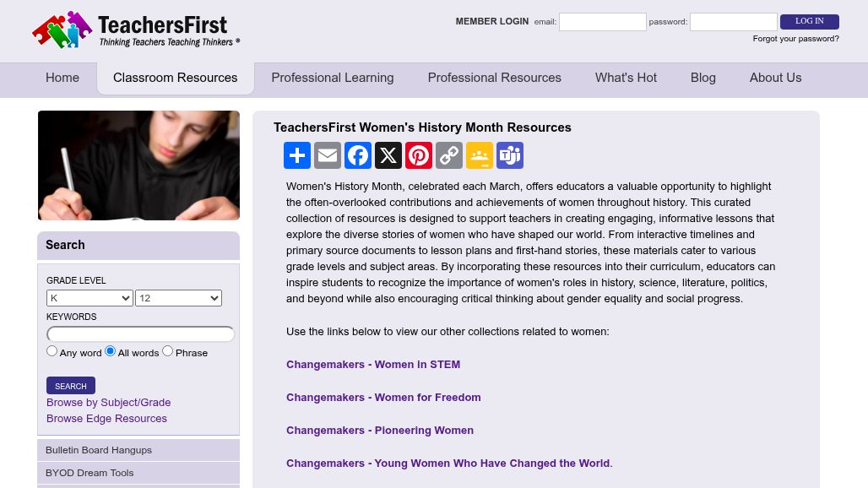
Task: Share to X (Twitter) icon
Action: [388, 155]
